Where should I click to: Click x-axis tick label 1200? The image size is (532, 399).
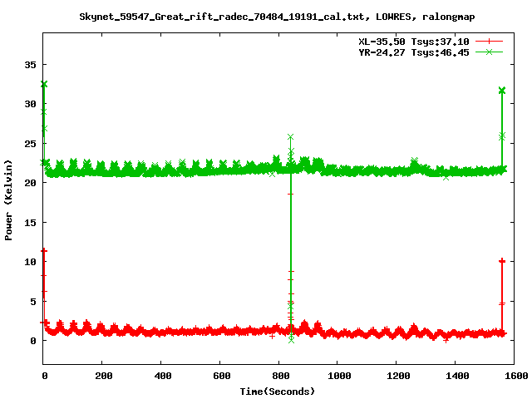coord(398,376)
